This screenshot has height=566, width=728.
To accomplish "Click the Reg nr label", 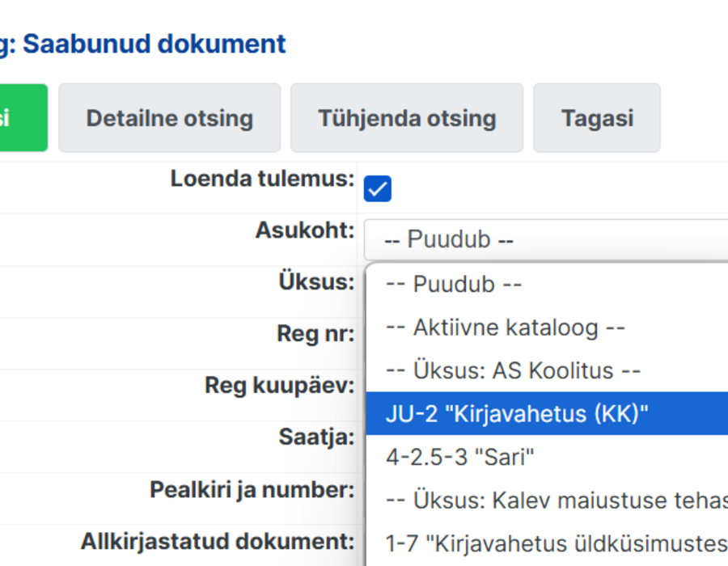I will pos(315,334).
